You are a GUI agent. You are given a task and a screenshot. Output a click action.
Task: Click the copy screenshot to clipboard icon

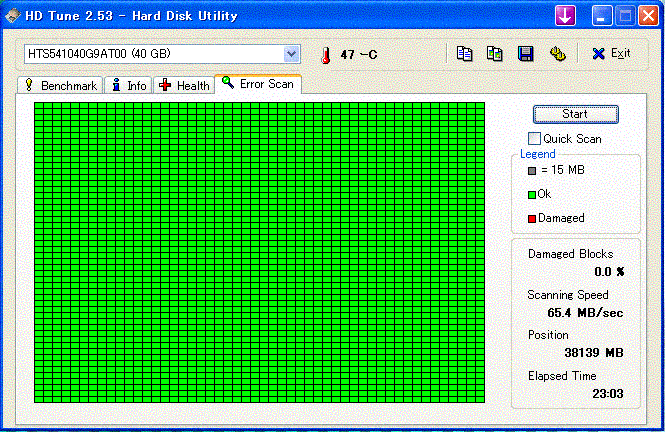pos(494,54)
